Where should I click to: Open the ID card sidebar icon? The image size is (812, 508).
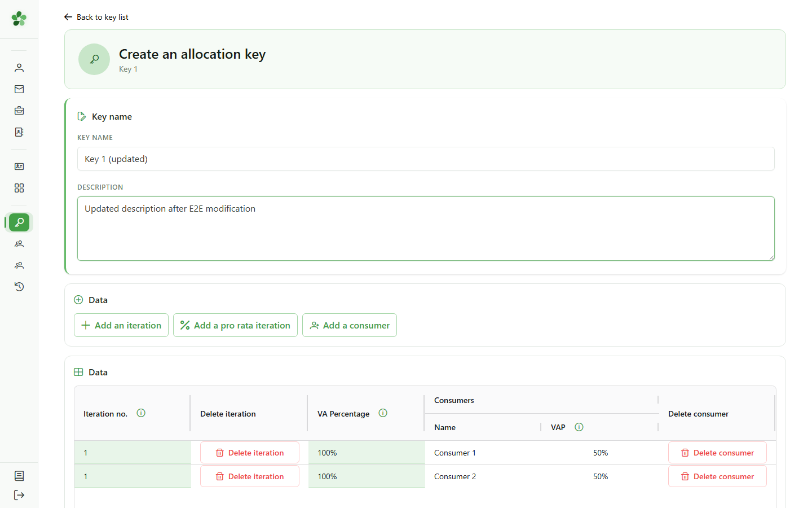click(19, 167)
